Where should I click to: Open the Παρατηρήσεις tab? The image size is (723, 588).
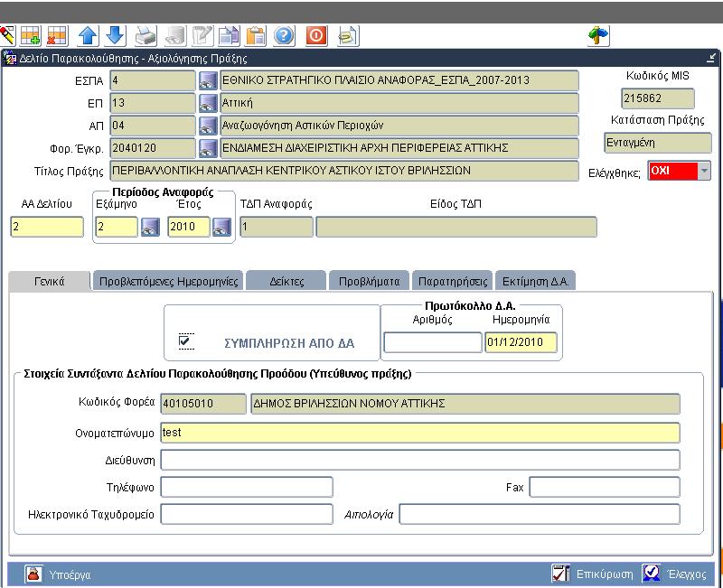[453, 281]
